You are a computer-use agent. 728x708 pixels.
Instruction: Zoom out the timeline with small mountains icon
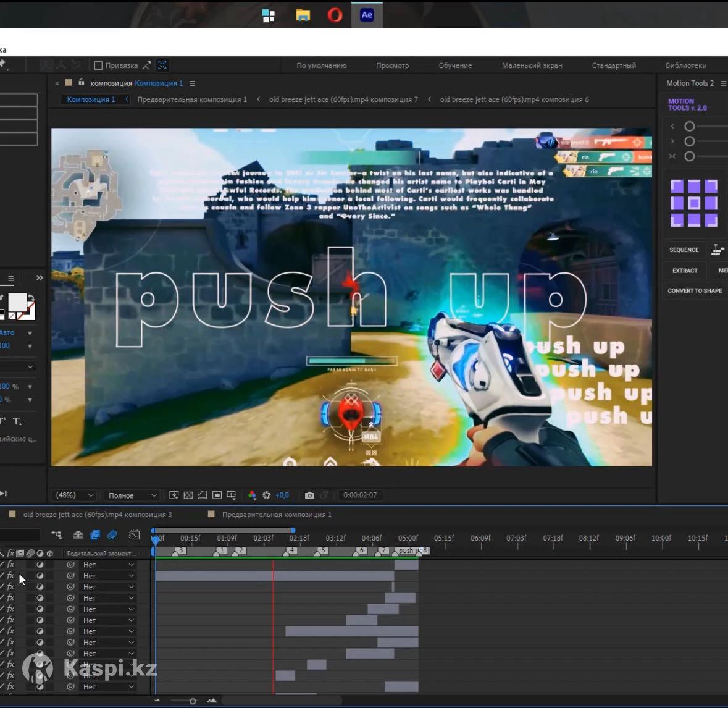click(157, 701)
